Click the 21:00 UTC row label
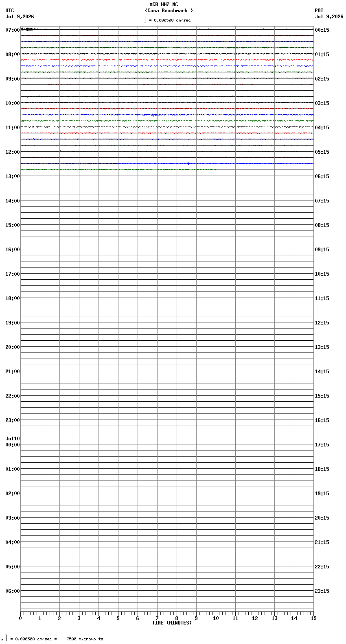Screen dimensions: 346x644 (13, 372)
